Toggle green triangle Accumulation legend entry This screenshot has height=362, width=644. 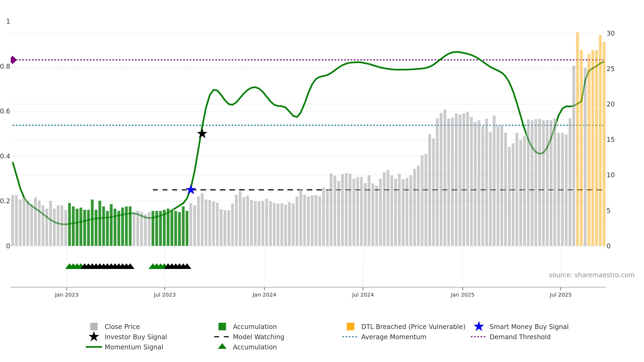click(247, 347)
